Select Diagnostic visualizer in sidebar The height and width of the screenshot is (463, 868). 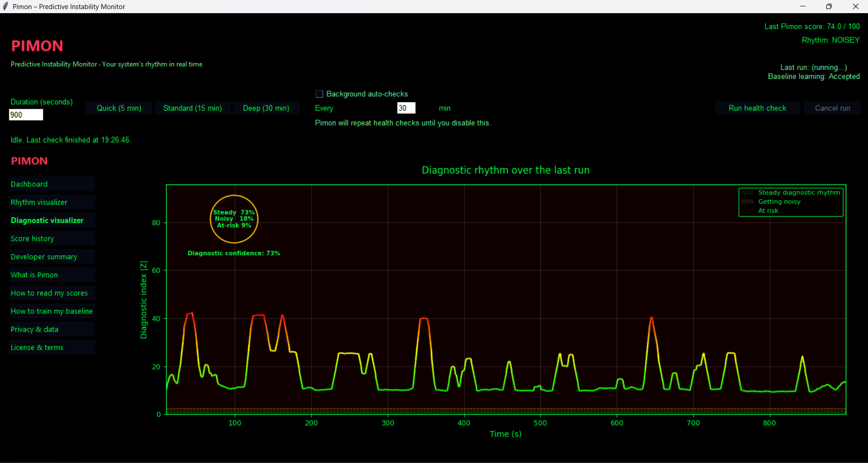52,220
